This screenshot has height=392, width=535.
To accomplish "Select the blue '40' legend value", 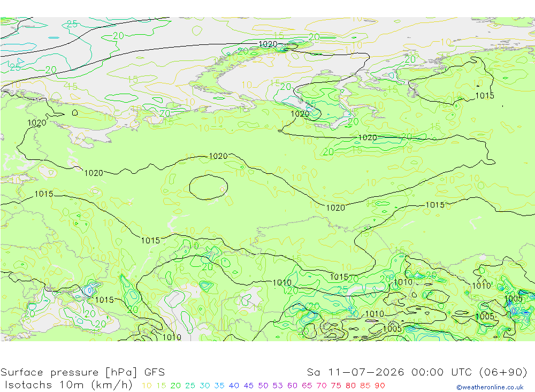I will coord(234,386).
